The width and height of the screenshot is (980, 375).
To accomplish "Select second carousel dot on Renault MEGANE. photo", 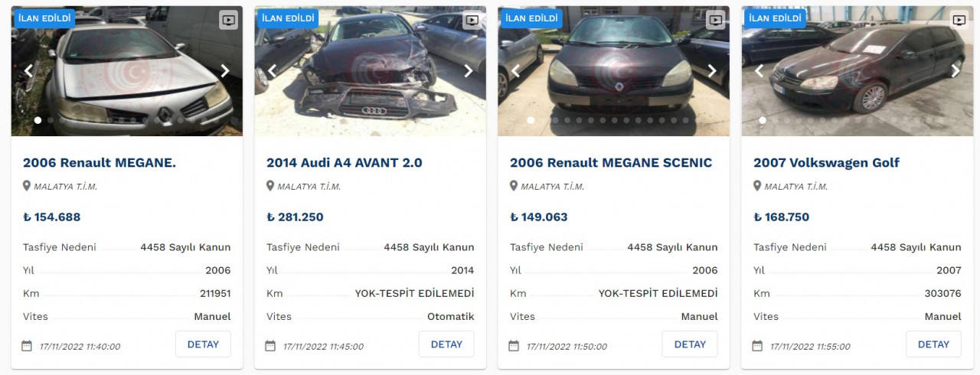I will (51, 120).
